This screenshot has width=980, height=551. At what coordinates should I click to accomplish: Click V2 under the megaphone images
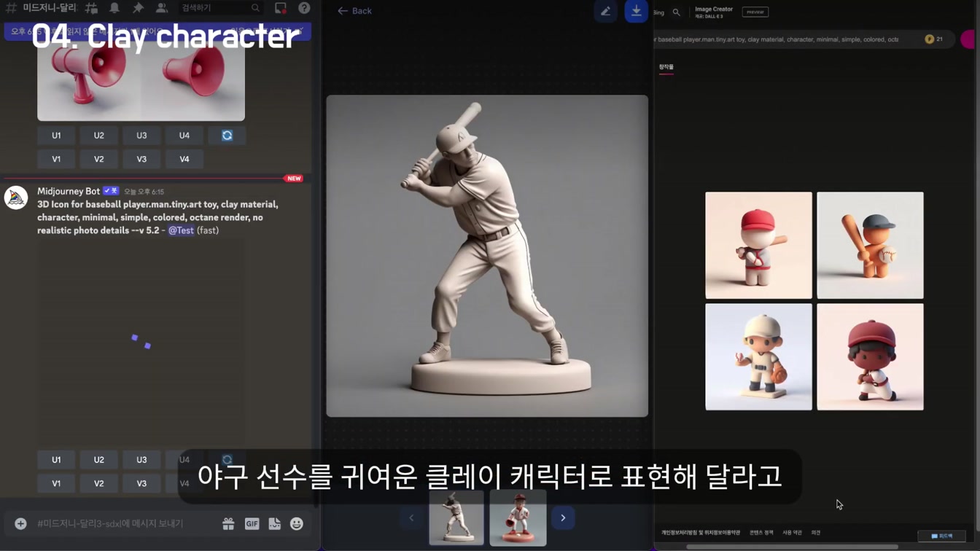(99, 159)
